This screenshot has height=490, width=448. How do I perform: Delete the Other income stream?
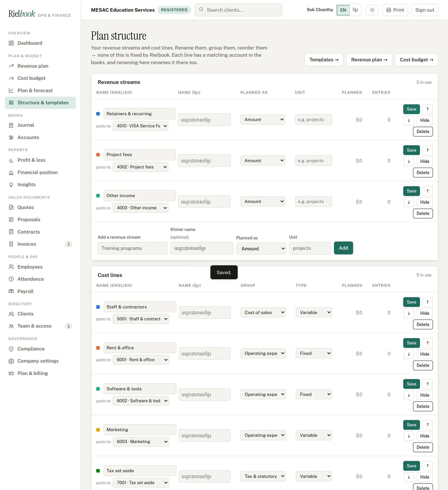[423, 213]
